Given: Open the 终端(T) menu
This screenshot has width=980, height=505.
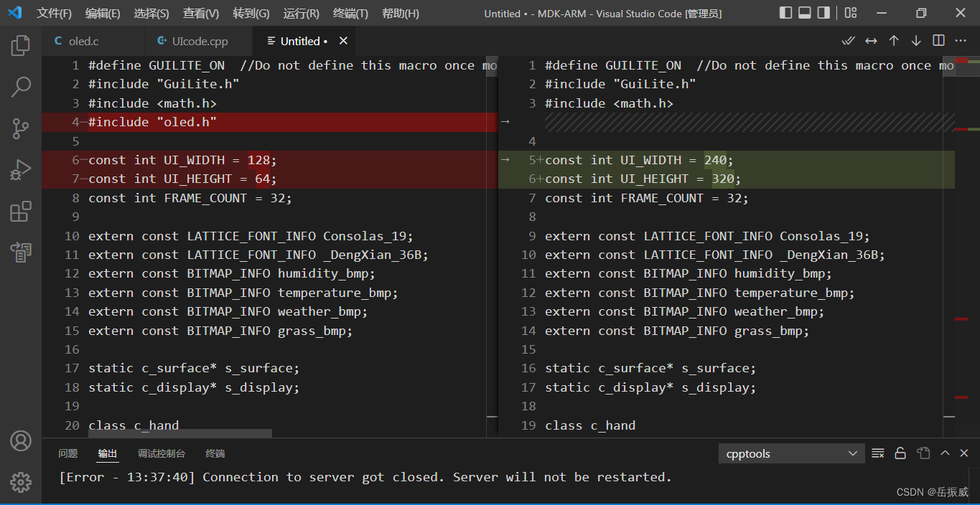Looking at the screenshot, I should tap(351, 14).
